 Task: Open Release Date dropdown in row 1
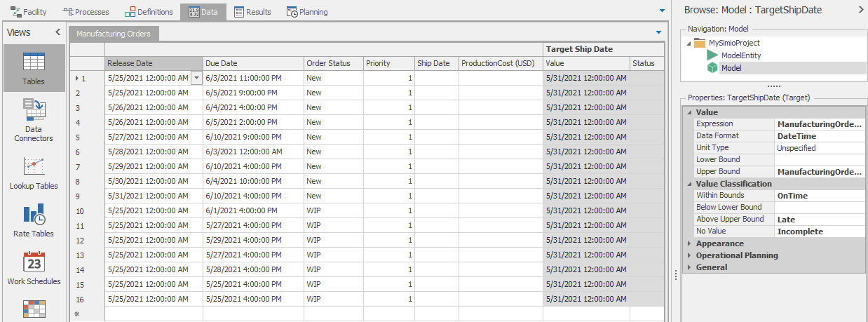point(196,79)
